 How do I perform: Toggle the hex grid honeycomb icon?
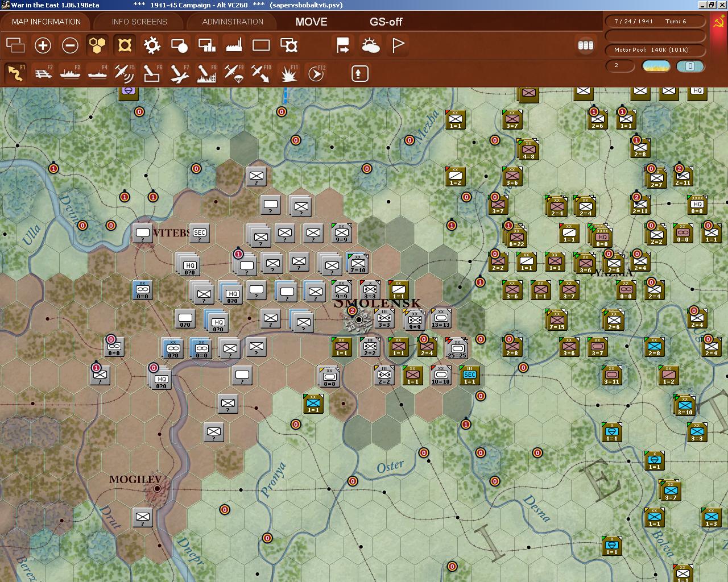(x=97, y=45)
